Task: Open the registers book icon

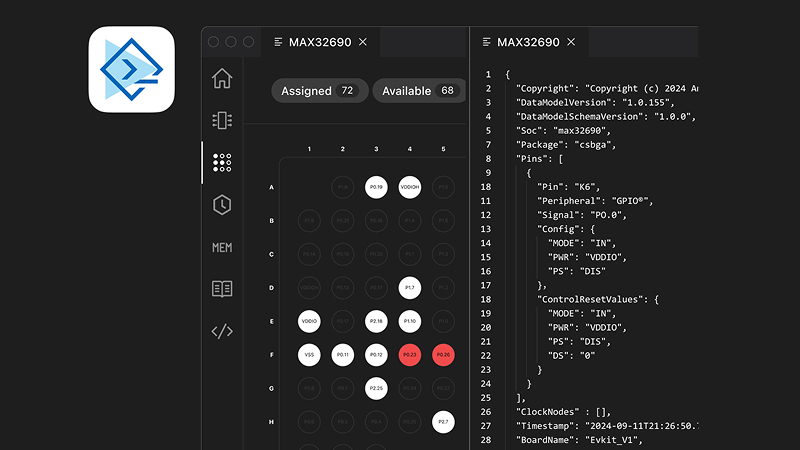Action: (222, 289)
